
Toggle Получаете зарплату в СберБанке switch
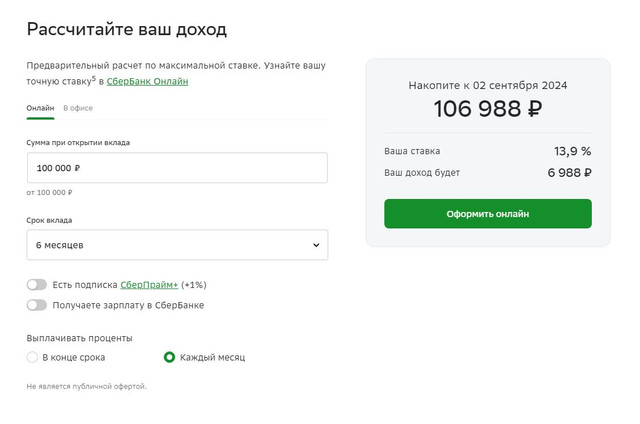pyautogui.click(x=37, y=305)
